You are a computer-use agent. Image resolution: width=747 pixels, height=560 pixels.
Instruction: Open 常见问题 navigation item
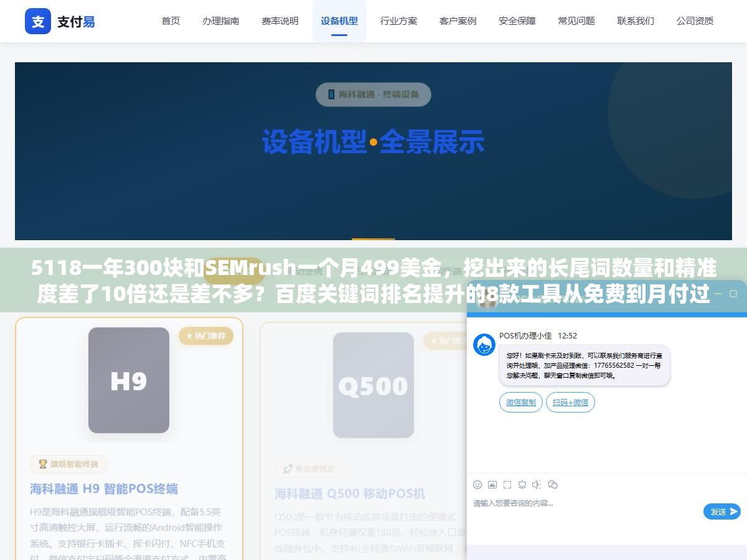click(576, 21)
